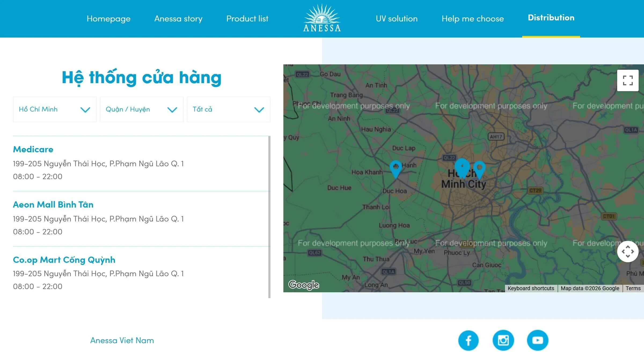
Task: Open Anessa story menu item
Action: click(x=178, y=19)
